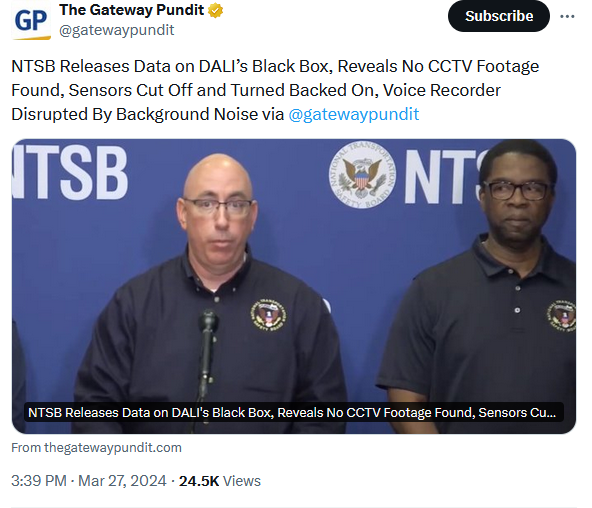Click the tweet text about DALI's Black Box

pyautogui.click(x=275, y=90)
